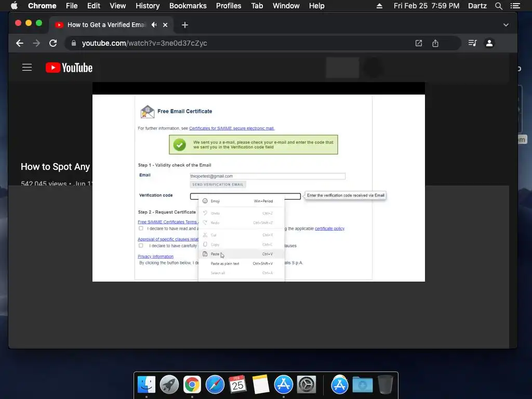
Task: Click the date and time in menu bar
Action: [x=427, y=6]
